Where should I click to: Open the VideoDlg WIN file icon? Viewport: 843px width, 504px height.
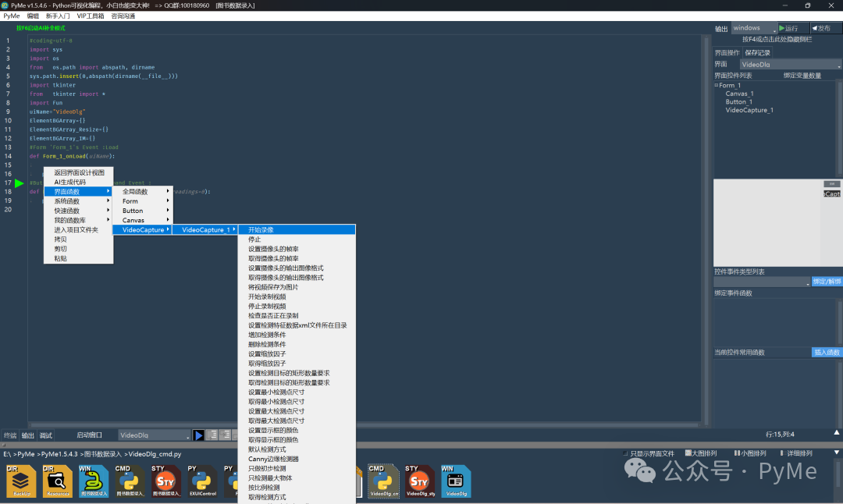click(456, 481)
